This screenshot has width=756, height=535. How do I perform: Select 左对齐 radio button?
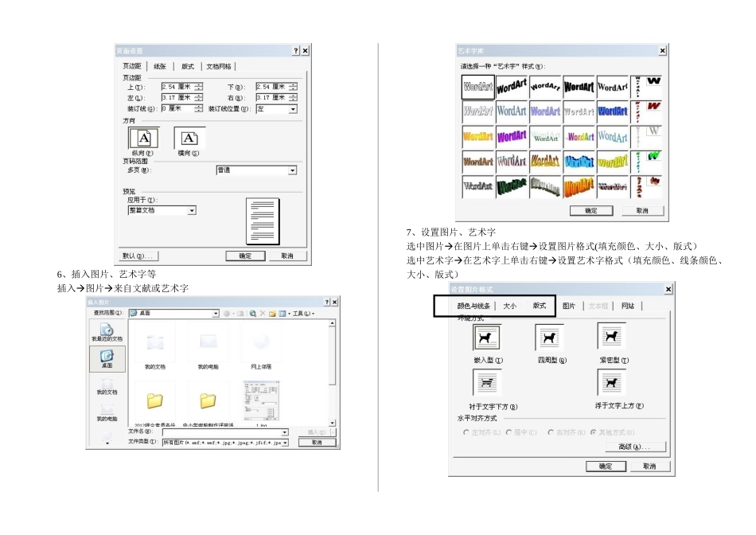[x=466, y=432]
